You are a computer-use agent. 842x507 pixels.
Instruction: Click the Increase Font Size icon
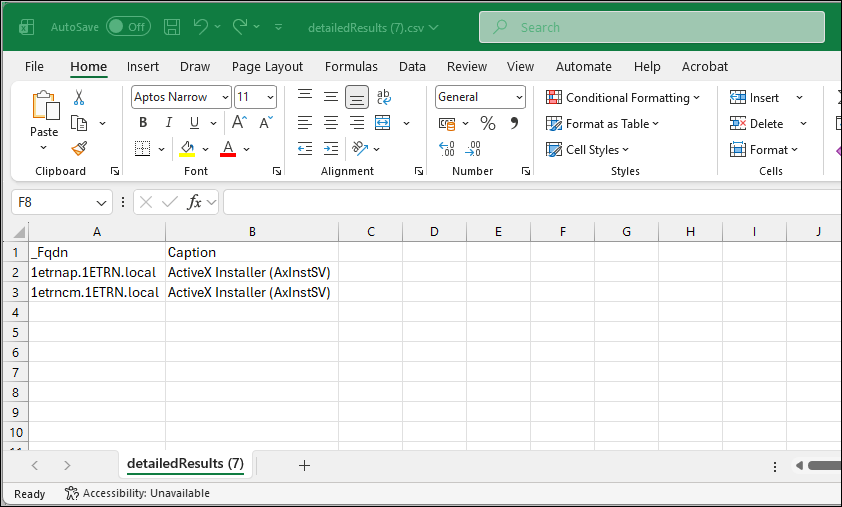240,123
